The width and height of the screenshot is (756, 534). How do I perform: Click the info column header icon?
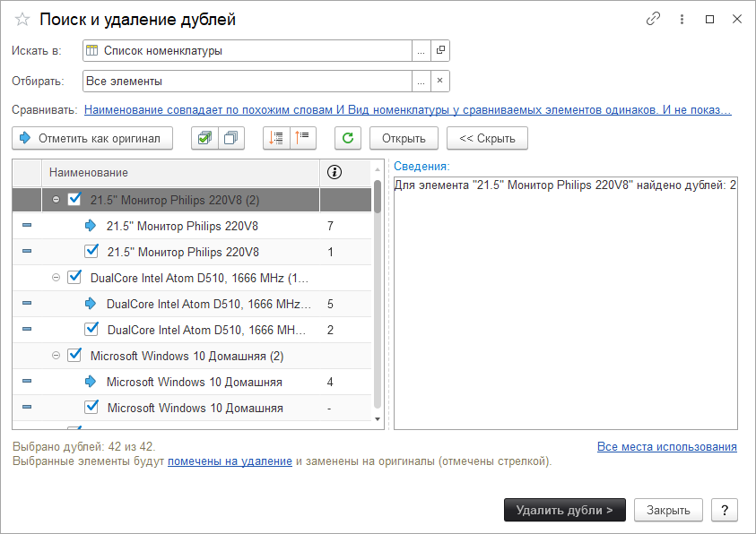point(335,172)
